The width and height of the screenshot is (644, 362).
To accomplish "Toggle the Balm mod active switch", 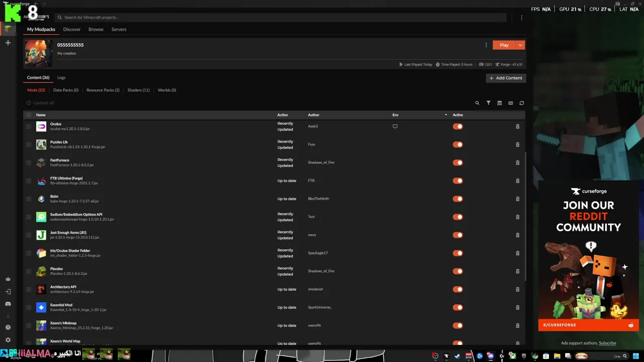I will pos(457,199).
